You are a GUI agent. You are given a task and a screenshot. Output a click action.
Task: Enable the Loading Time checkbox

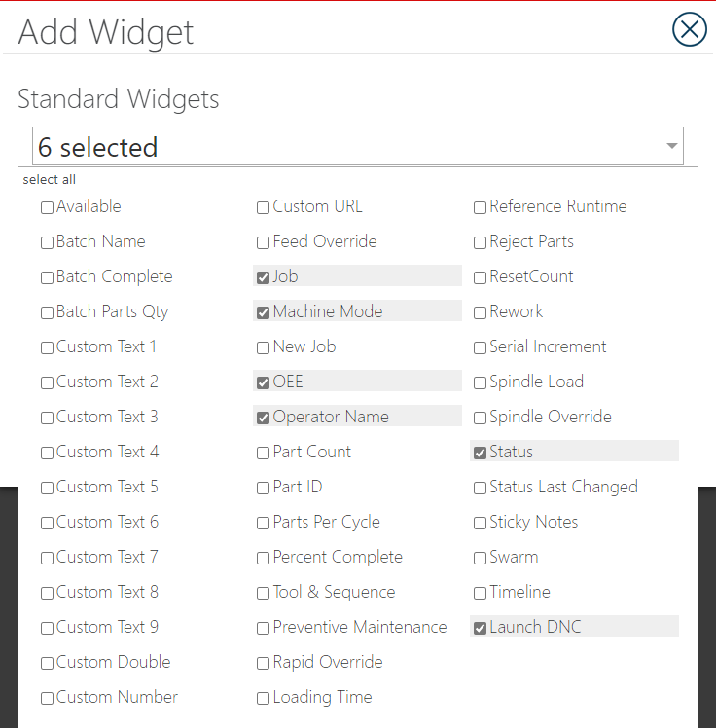click(x=263, y=698)
